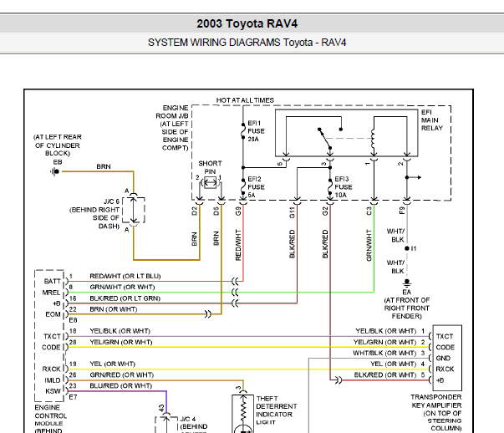Screen dimensions: 504x433
Task: Click connector label 'G2'
Action: (x=325, y=211)
